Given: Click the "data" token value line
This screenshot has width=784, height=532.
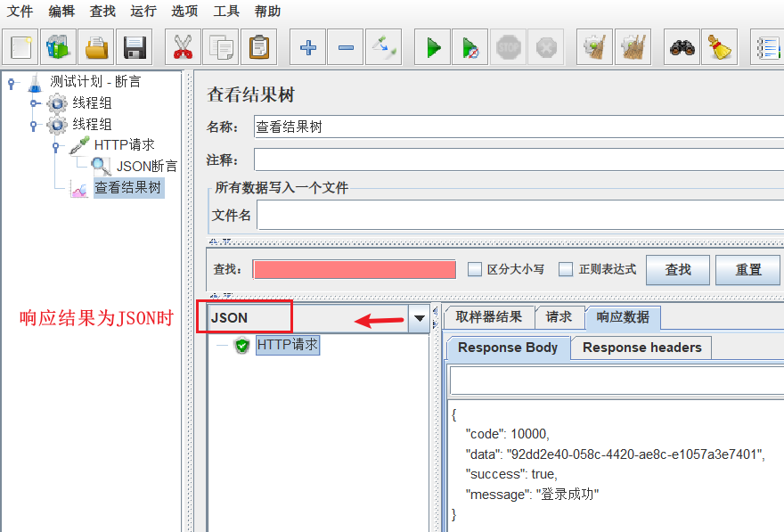Looking at the screenshot, I should 615,454.
